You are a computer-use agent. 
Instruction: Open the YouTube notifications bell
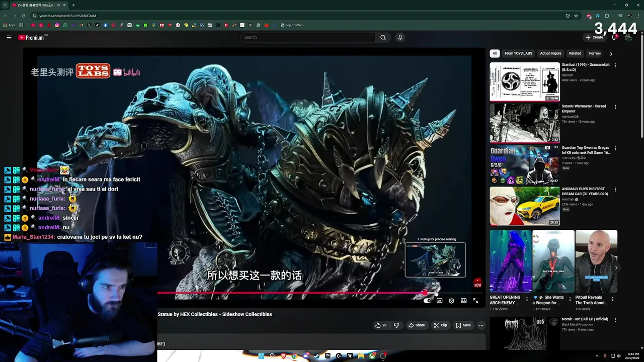point(614,37)
